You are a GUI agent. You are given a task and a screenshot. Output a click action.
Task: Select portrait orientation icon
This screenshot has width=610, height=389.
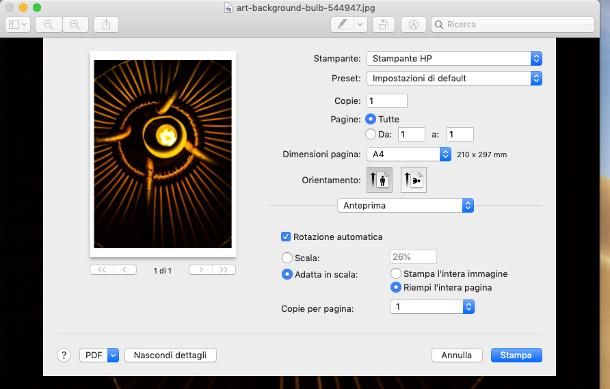point(379,180)
